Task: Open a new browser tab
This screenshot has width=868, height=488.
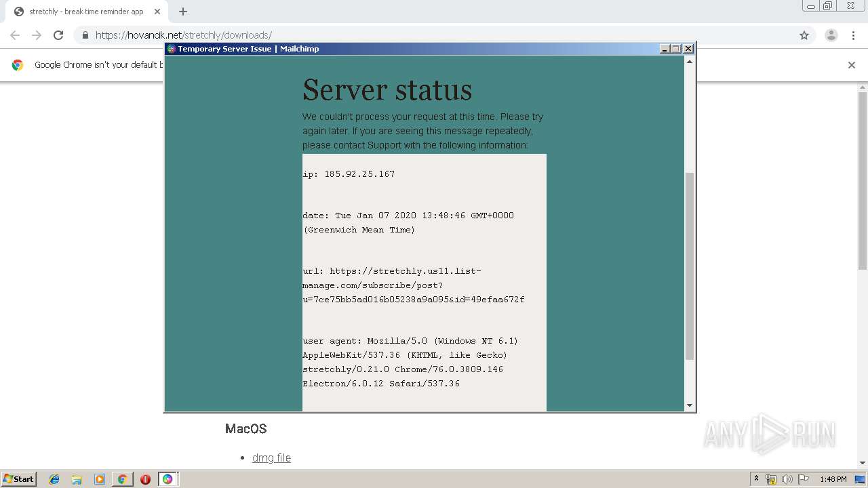Action: [x=183, y=12]
